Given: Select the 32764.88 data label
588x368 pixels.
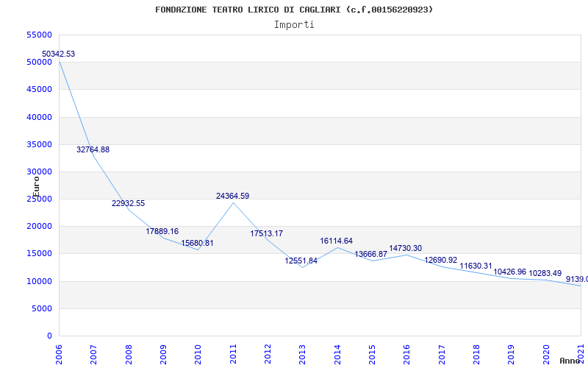Looking at the screenshot, I should 93,149.
